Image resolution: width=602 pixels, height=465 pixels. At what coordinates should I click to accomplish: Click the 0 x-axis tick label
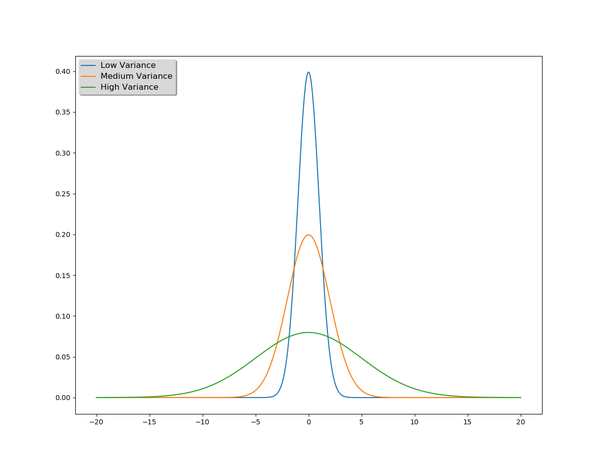308,422
